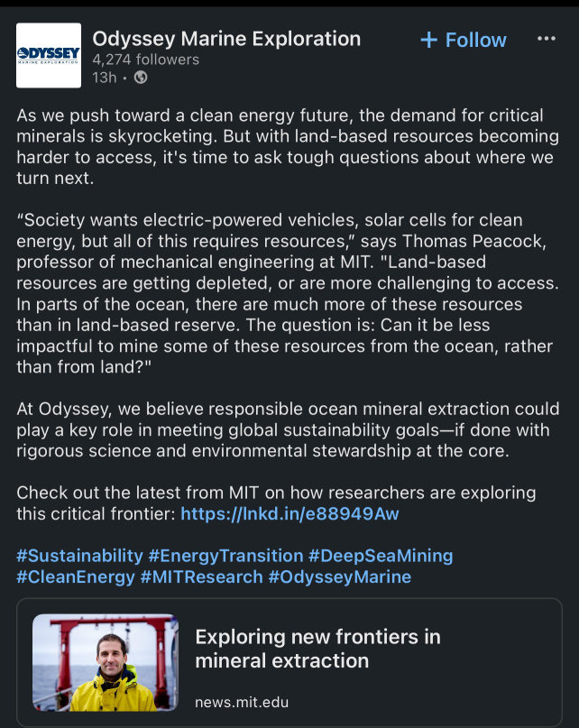This screenshot has height=728, width=579.
Task: Open 'Exploring new frontiers in mineral extraction' article
Action: click(x=317, y=649)
